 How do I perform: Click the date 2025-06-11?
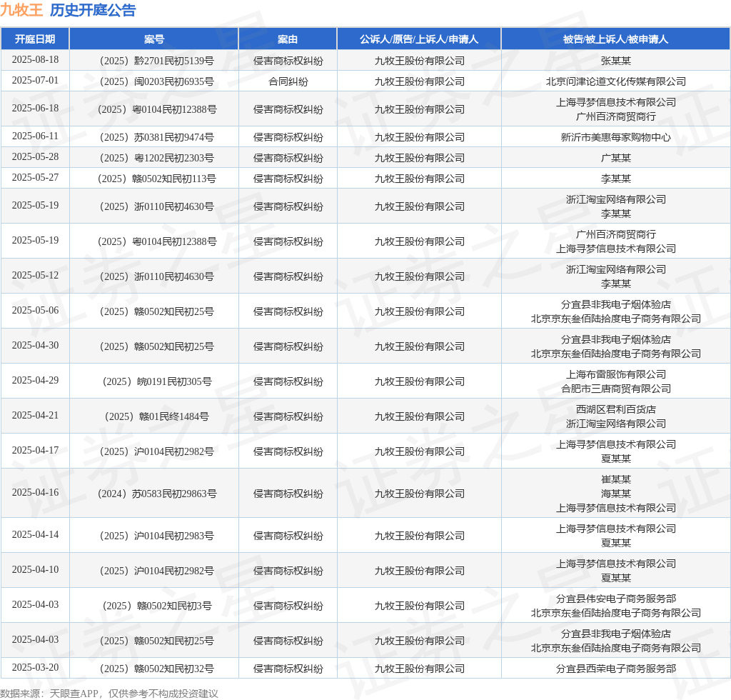(36, 136)
